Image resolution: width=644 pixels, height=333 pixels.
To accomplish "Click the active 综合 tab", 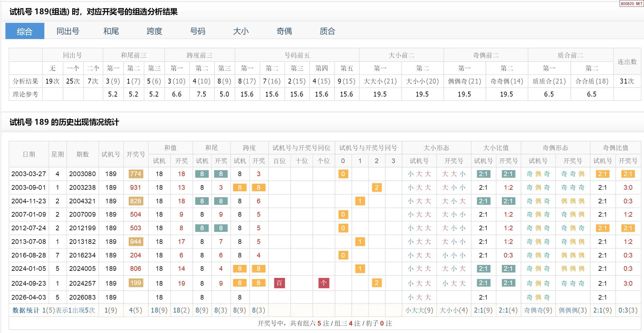I will (25, 31).
